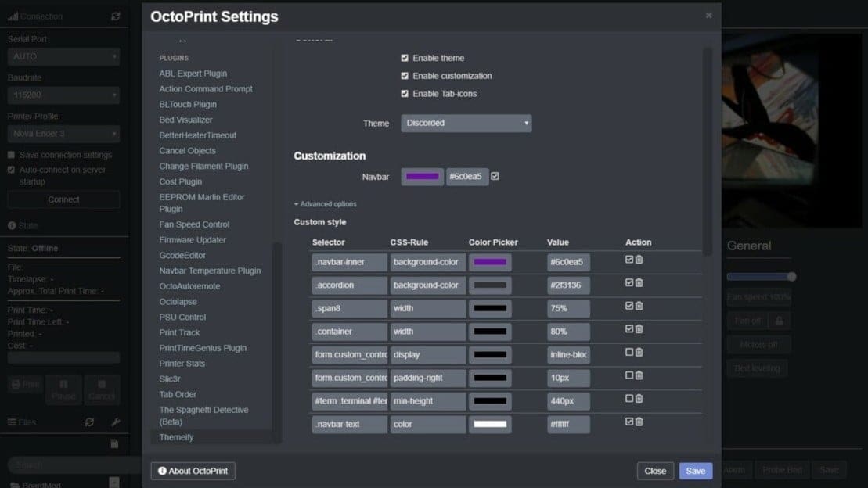The image size is (868, 488).
Task: Click the Save button in settings
Action: tap(696, 471)
